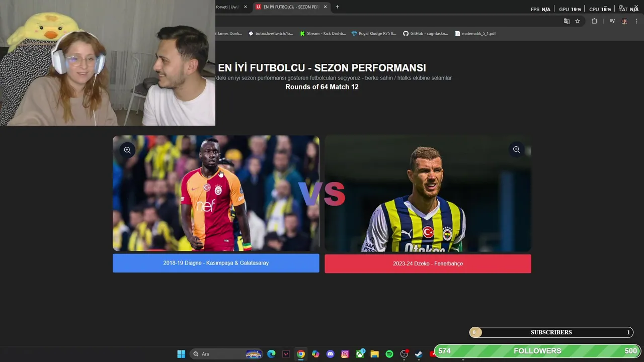Screen dimensions: 644x362
Task: Open the 'GitHub - cagritaskn...' bookmark
Action: point(426,34)
